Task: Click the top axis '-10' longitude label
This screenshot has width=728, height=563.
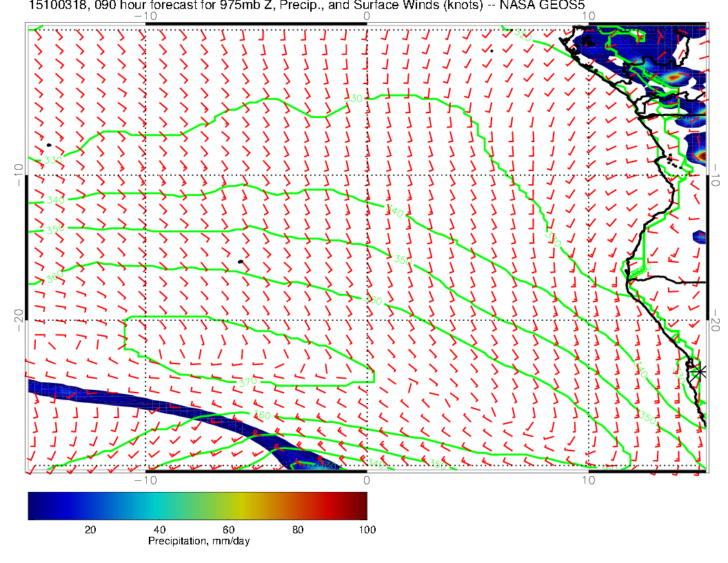Action: (145, 15)
